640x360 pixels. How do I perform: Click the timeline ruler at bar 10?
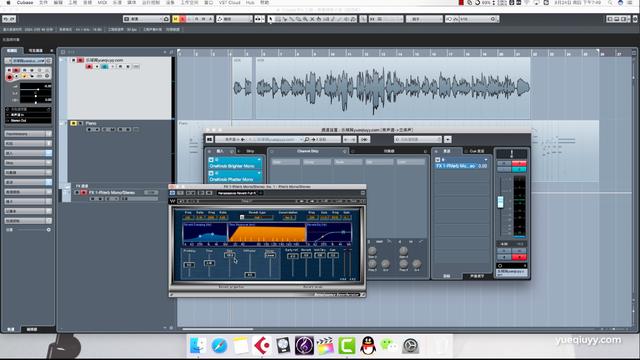pos(331,53)
